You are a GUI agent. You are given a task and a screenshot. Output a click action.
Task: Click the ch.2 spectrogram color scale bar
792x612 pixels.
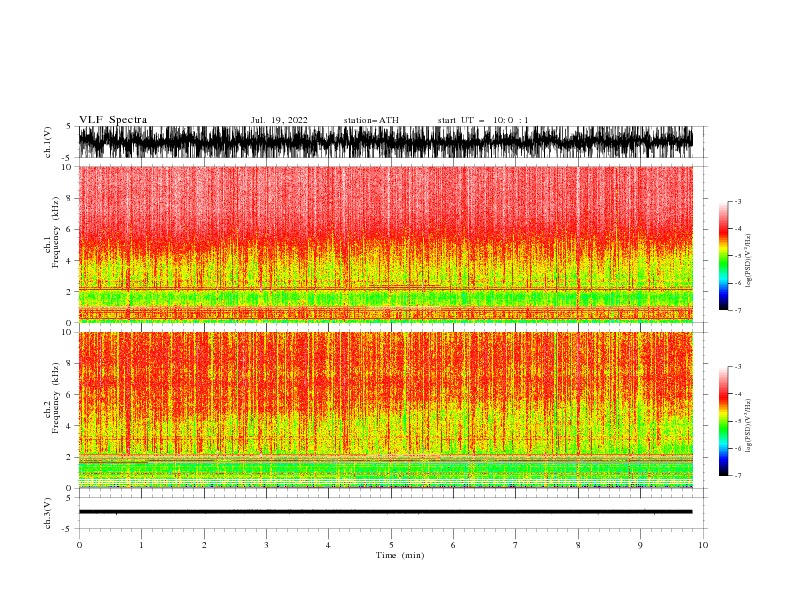tap(723, 421)
